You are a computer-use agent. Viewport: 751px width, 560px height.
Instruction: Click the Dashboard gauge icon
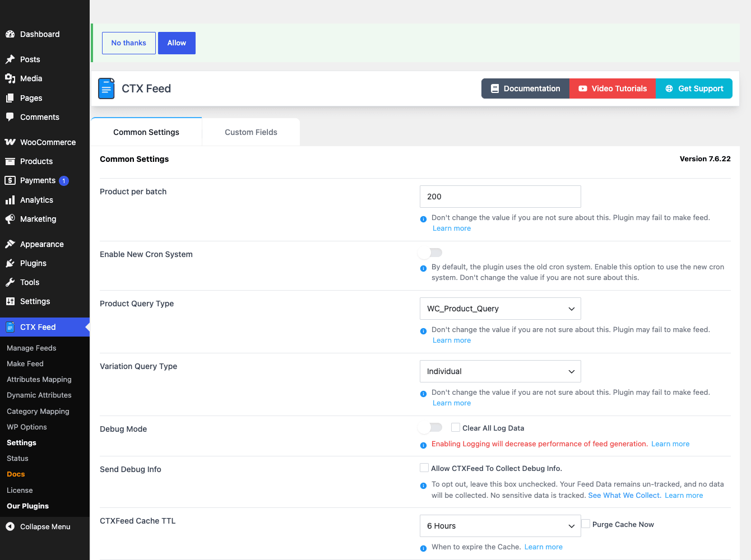click(x=10, y=34)
